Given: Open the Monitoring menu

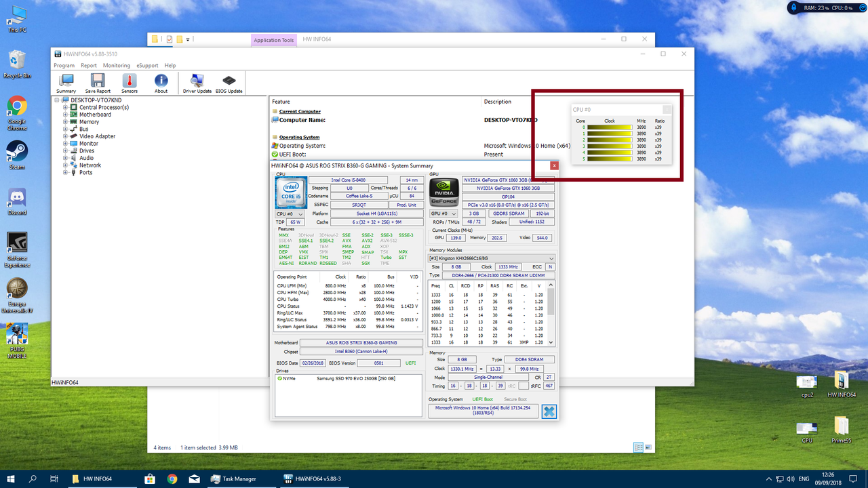Looking at the screenshot, I should 117,66.
